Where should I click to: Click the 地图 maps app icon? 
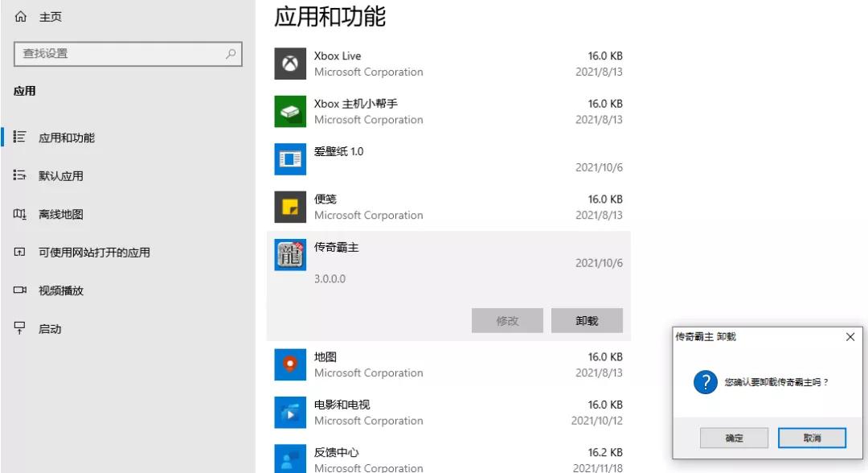289,364
